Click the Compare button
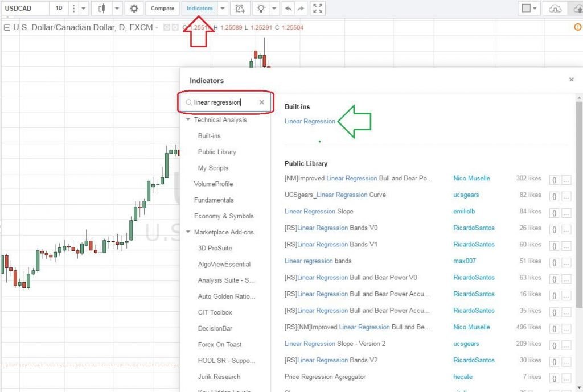The image size is (583, 392). click(162, 8)
